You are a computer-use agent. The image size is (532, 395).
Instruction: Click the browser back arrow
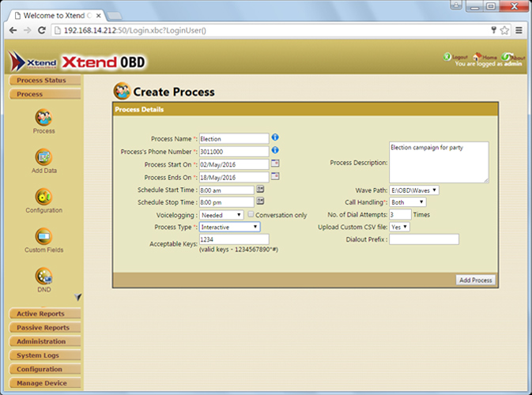click(x=13, y=31)
